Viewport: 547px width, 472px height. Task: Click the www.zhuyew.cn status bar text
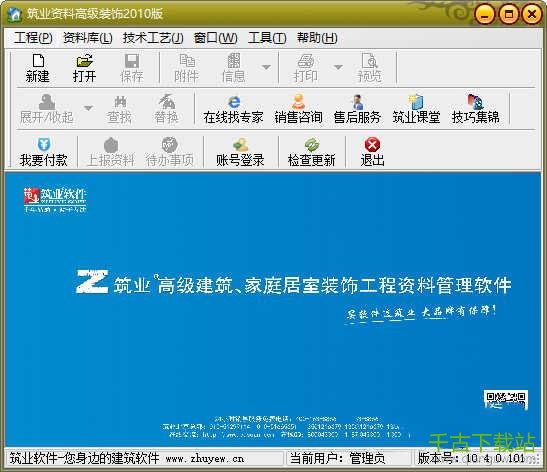point(204,459)
